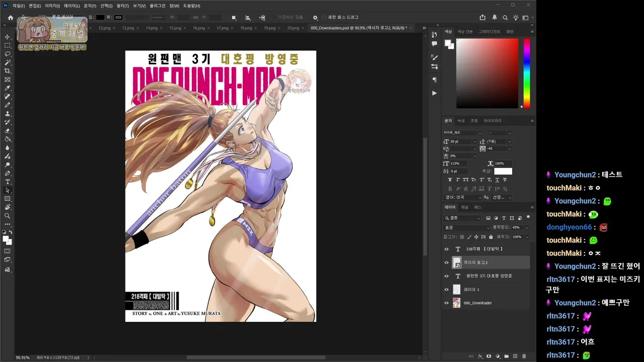Click the add layer mask icon

tap(489, 356)
